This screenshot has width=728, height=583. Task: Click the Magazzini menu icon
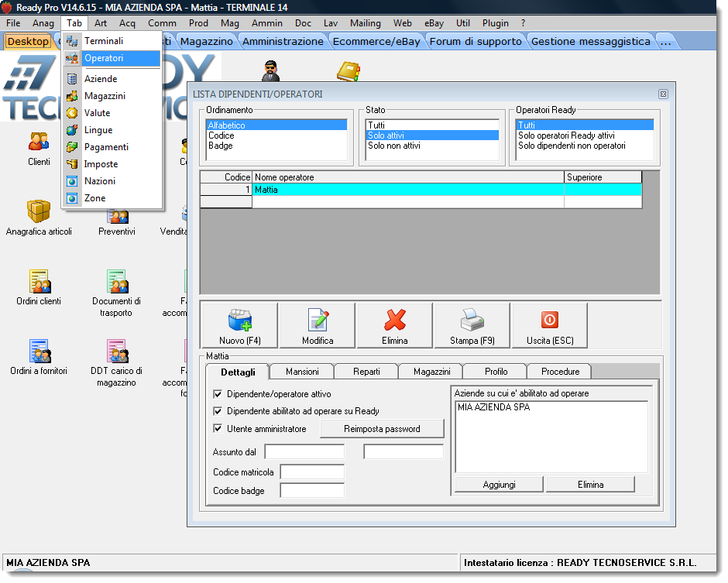coord(72,96)
